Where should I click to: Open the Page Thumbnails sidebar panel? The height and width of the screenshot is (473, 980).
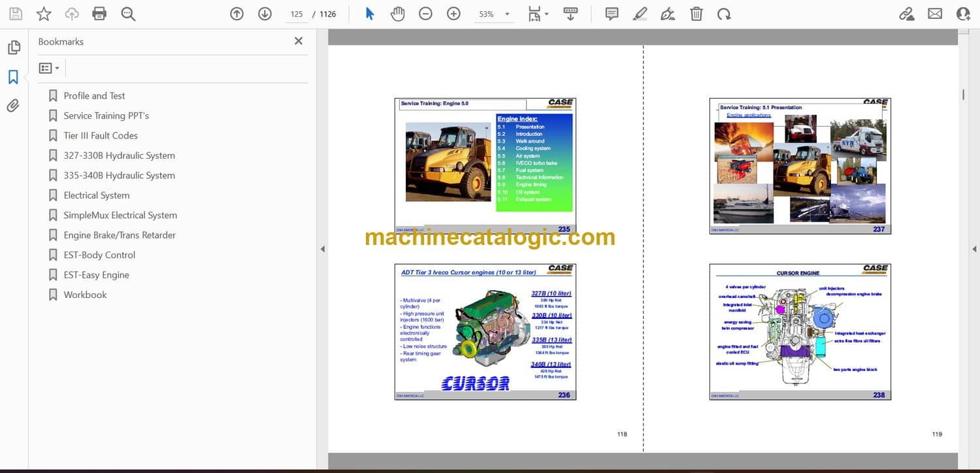(x=14, y=48)
